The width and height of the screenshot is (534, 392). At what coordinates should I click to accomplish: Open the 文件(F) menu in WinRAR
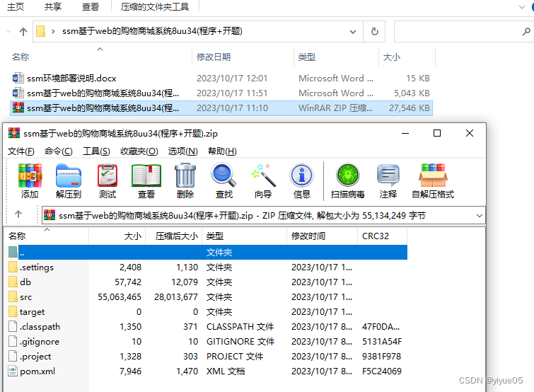point(21,151)
